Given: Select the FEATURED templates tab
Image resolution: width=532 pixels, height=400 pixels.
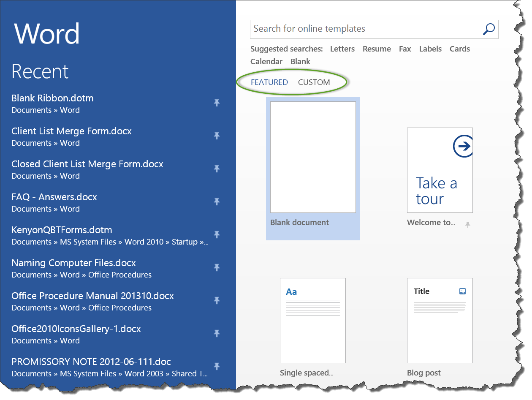Looking at the screenshot, I should [269, 82].
